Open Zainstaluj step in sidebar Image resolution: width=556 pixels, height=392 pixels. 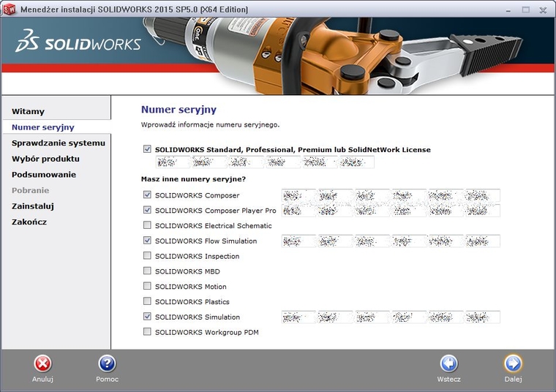33,206
